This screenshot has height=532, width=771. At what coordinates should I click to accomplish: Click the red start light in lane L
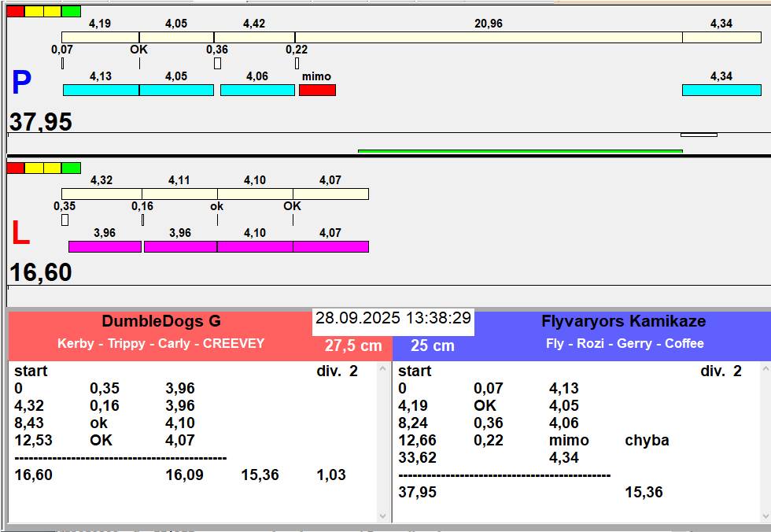[x=15, y=168]
